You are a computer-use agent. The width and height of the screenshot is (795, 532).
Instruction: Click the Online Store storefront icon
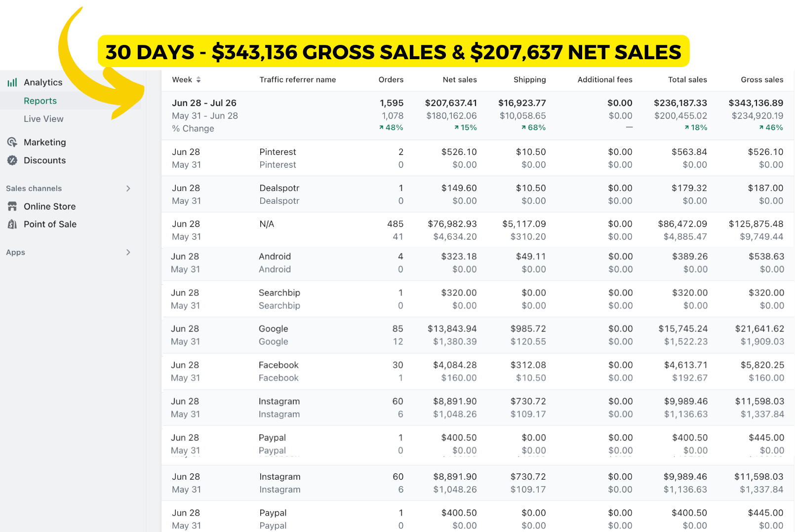coord(12,206)
